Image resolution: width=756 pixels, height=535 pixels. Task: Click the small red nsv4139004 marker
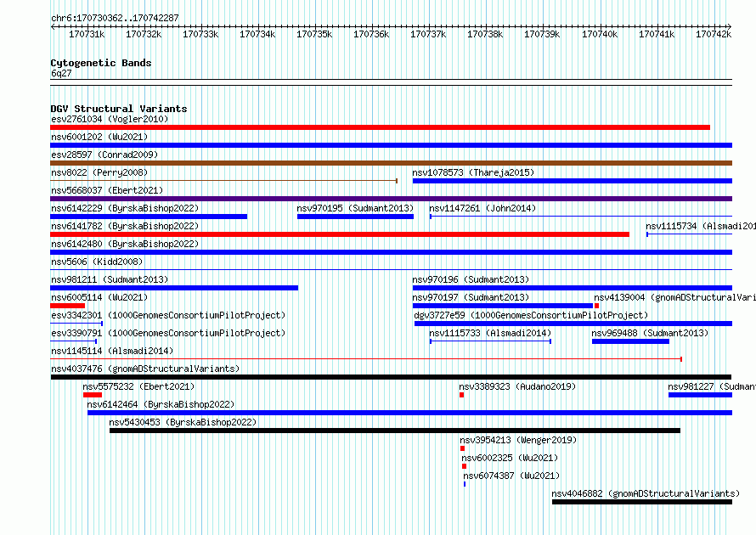click(596, 306)
